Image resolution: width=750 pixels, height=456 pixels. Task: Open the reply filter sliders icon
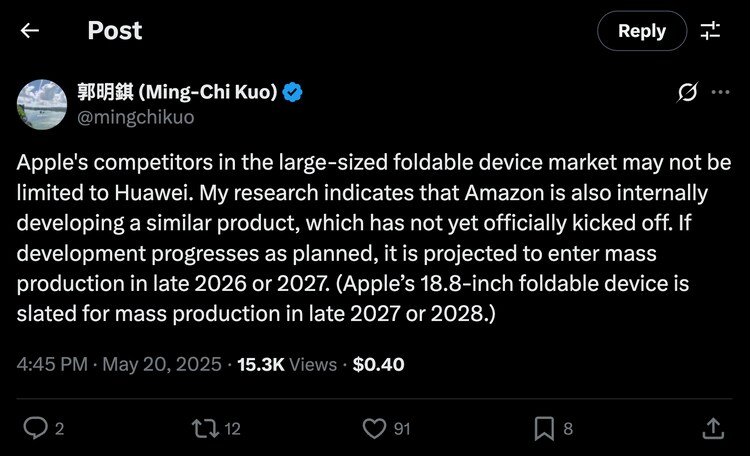point(710,31)
